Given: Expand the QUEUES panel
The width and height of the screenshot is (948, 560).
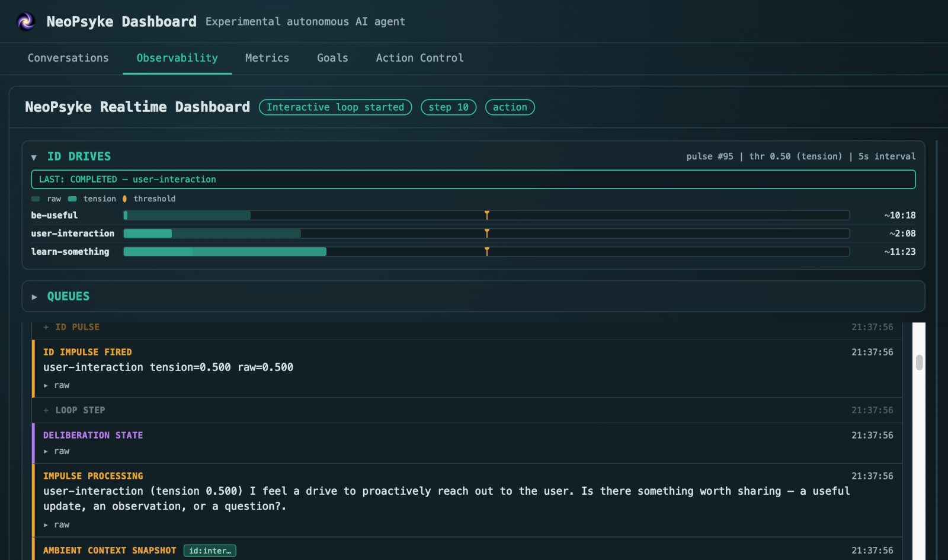Looking at the screenshot, I should [34, 296].
